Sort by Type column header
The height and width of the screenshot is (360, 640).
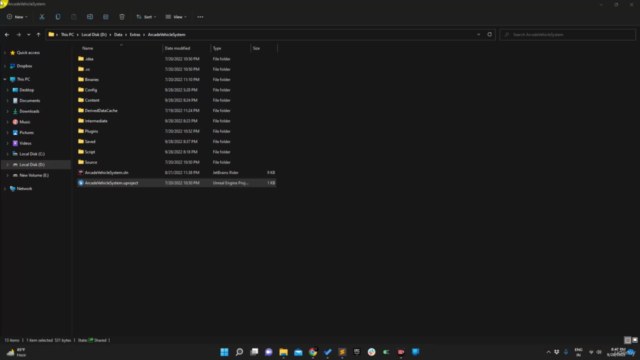[x=217, y=48]
